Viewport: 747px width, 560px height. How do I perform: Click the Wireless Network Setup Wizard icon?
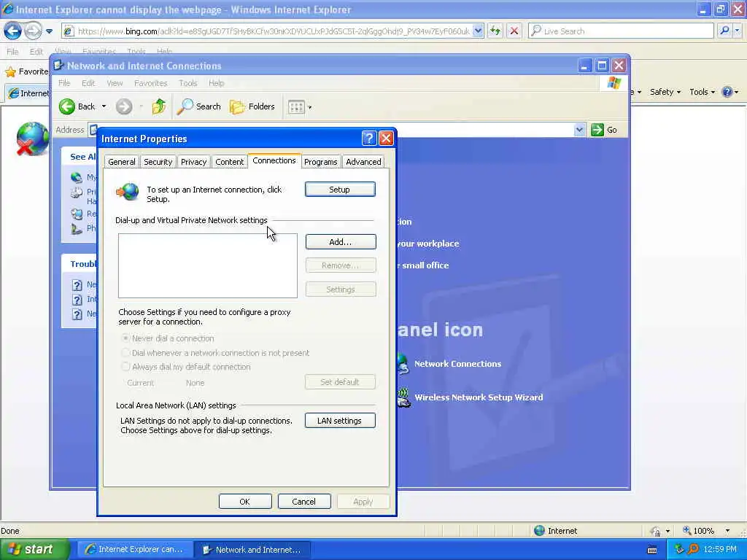pyautogui.click(x=403, y=397)
